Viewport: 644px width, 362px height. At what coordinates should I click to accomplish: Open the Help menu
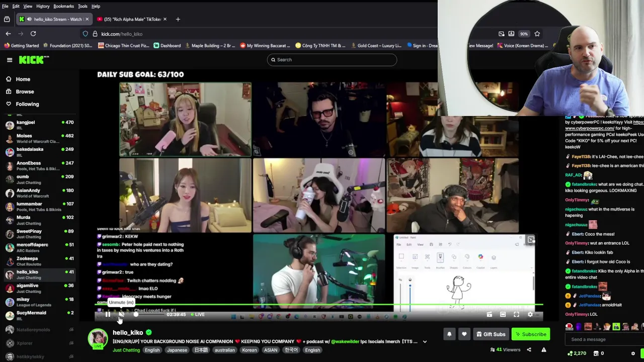coord(96,6)
